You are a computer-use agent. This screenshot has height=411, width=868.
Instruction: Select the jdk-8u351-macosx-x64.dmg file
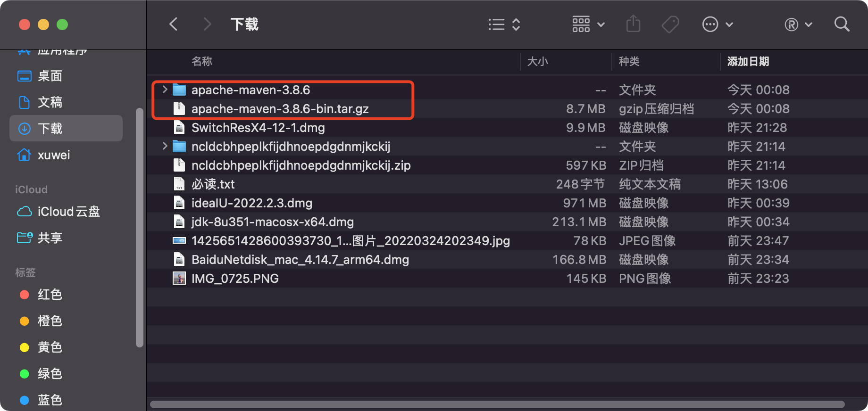[x=272, y=222]
